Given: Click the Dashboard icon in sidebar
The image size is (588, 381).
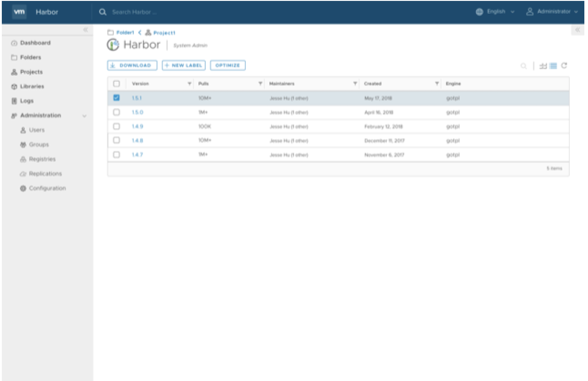Looking at the screenshot, I should pyautogui.click(x=14, y=43).
